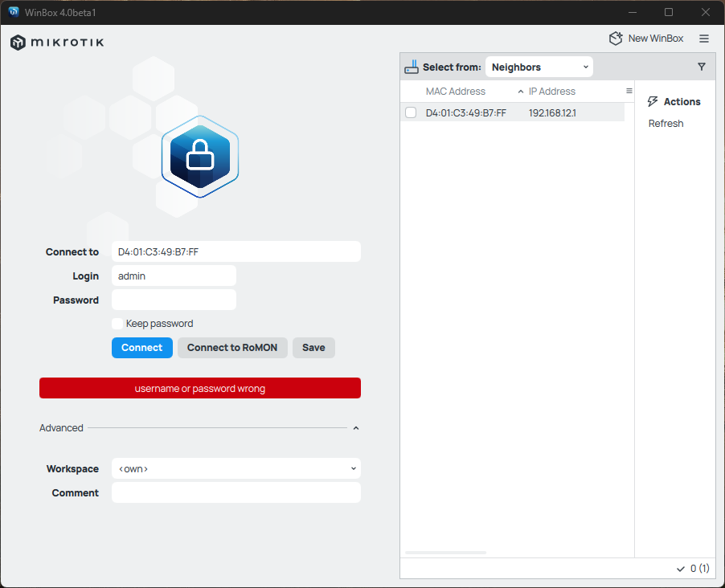Image resolution: width=725 pixels, height=588 pixels.
Task: Click the router icon beside Select from
Action: [x=411, y=67]
